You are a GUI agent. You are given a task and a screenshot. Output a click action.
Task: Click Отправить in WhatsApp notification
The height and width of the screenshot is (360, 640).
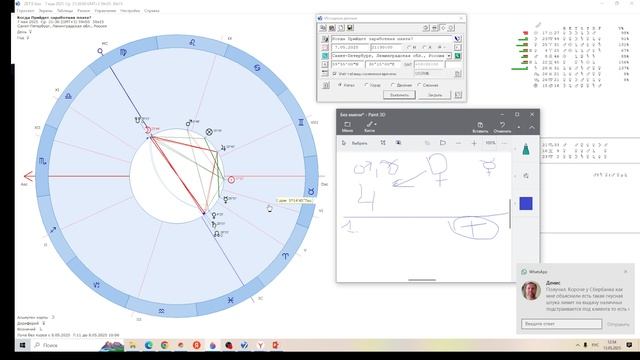[618, 324]
